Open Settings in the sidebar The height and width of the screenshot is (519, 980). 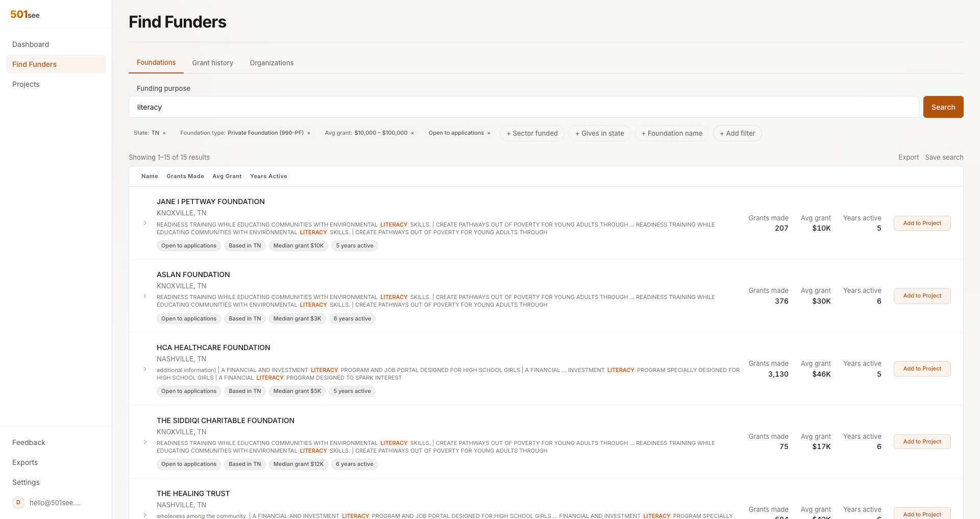click(56, 482)
